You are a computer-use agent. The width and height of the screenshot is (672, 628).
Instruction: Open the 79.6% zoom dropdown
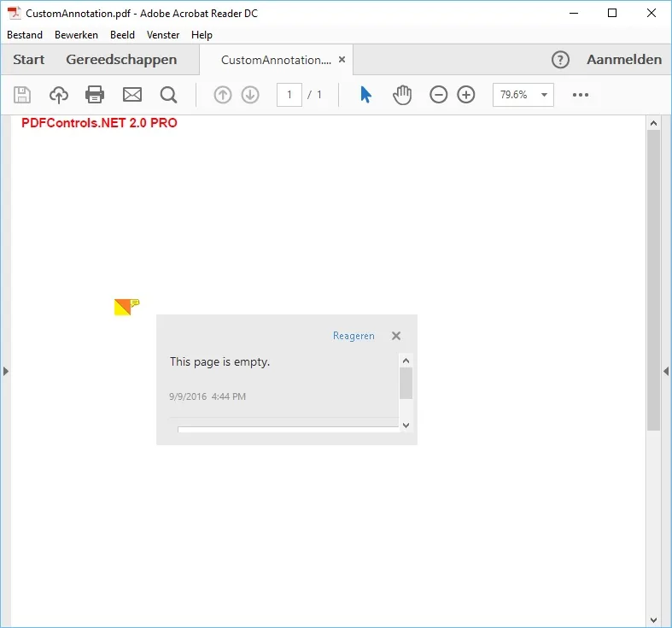tap(523, 95)
